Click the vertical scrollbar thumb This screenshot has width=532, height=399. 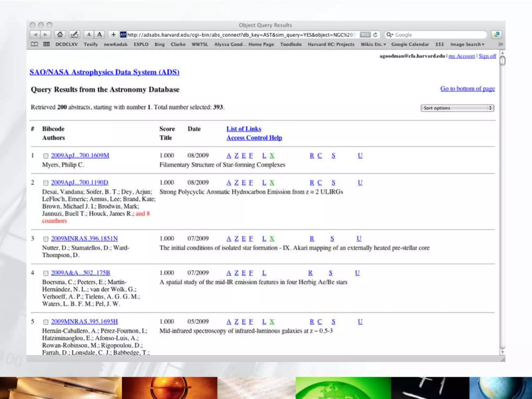502,61
